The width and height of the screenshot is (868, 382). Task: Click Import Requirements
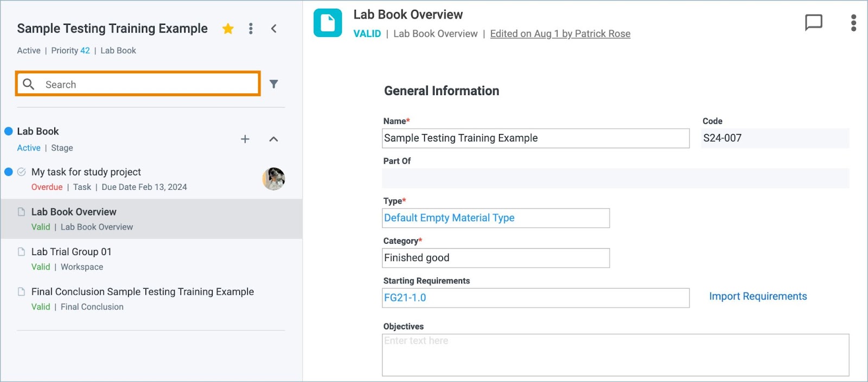758,296
